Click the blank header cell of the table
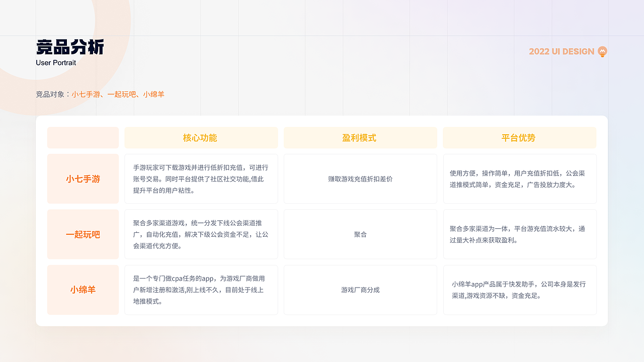Screen dimensions: 644x362 point(83,137)
